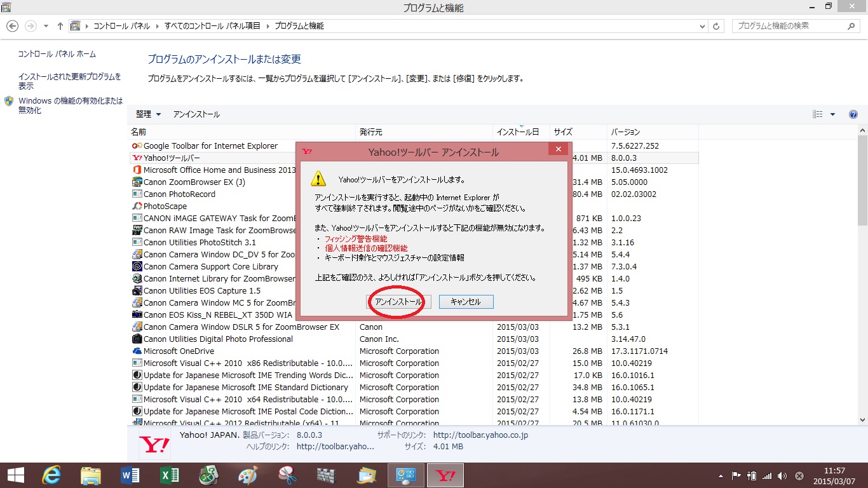The image size is (868, 488).
Task: Click the Microsoft Office Home and Business icon
Action: (x=137, y=170)
